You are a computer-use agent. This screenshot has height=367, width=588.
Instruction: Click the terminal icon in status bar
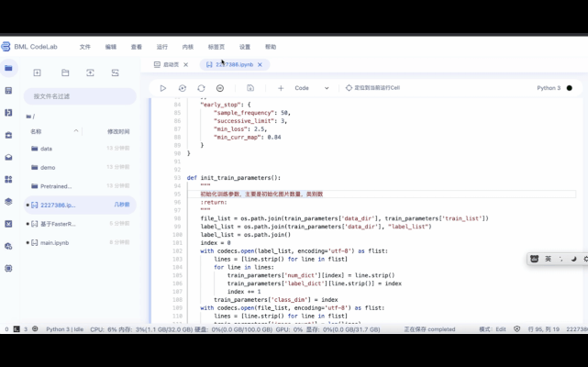point(17,329)
